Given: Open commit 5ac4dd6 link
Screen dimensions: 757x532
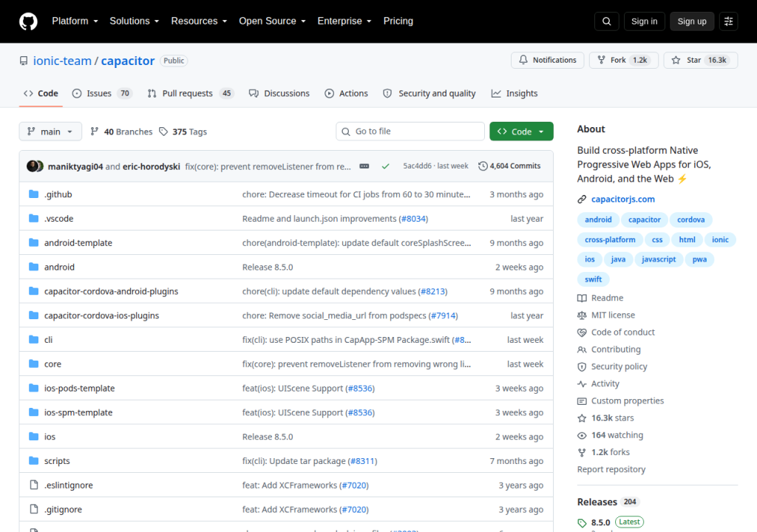Looking at the screenshot, I should pyautogui.click(x=417, y=166).
